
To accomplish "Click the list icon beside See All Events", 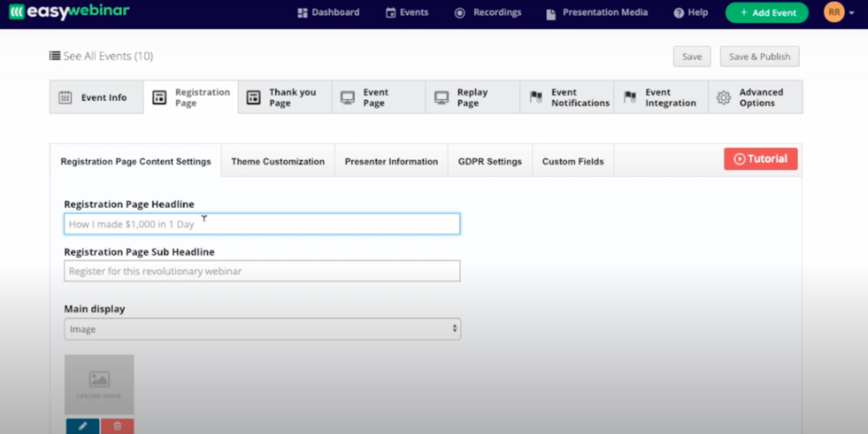I will click(54, 56).
